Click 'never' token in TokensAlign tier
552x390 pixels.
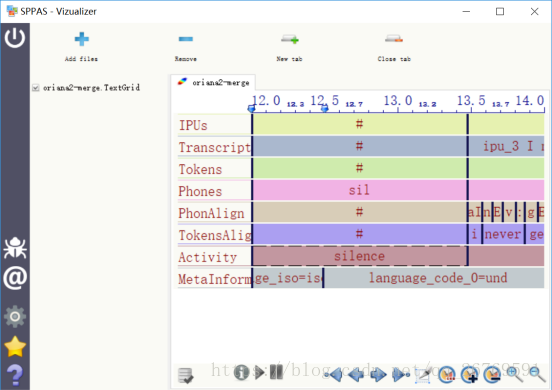pyautogui.click(x=503, y=234)
